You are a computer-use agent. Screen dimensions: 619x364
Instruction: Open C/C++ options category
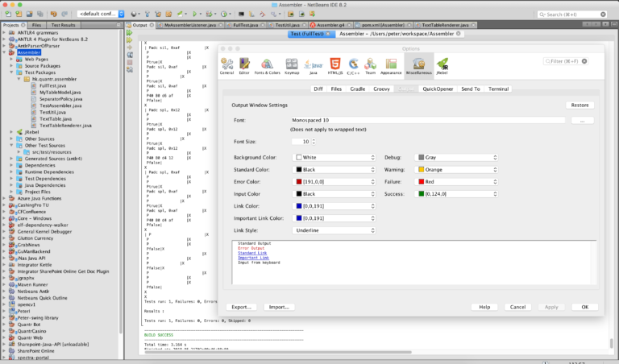tap(353, 66)
